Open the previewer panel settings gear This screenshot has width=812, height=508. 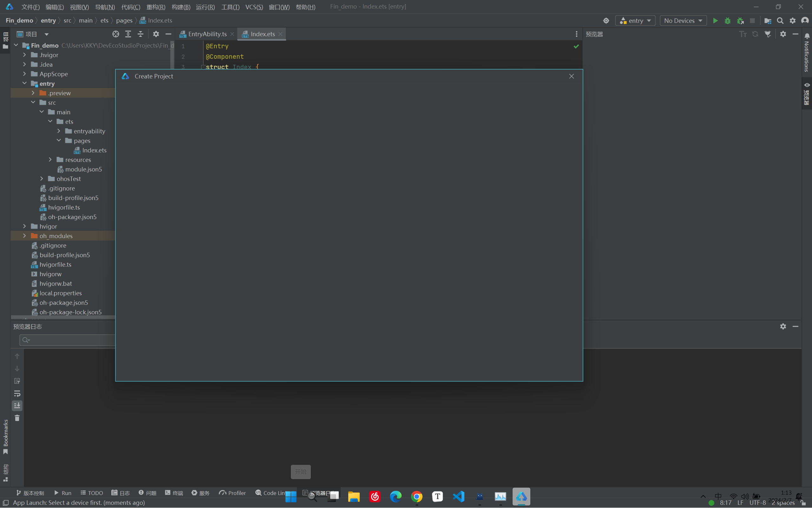783,34
